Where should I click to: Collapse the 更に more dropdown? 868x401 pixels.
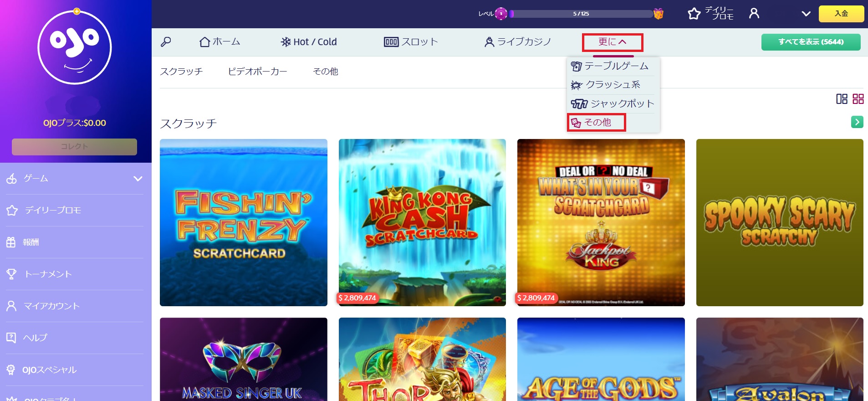tap(613, 42)
